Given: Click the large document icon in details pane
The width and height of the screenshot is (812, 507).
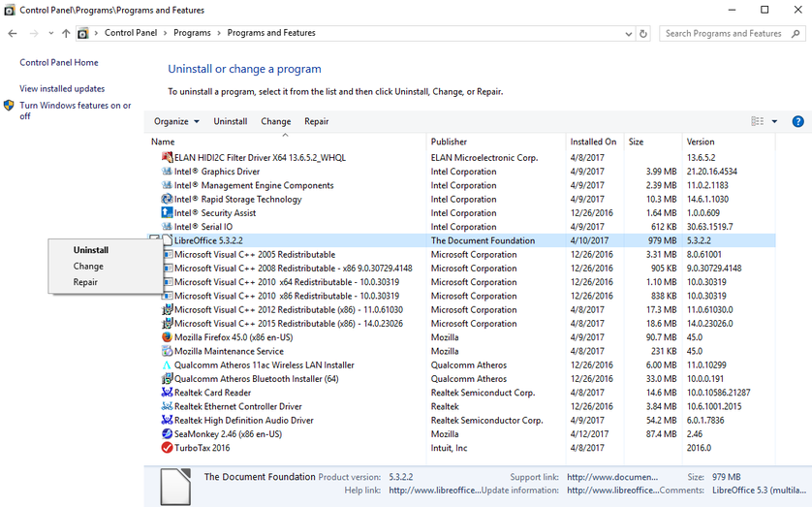Looking at the screenshot, I should pos(175,487).
